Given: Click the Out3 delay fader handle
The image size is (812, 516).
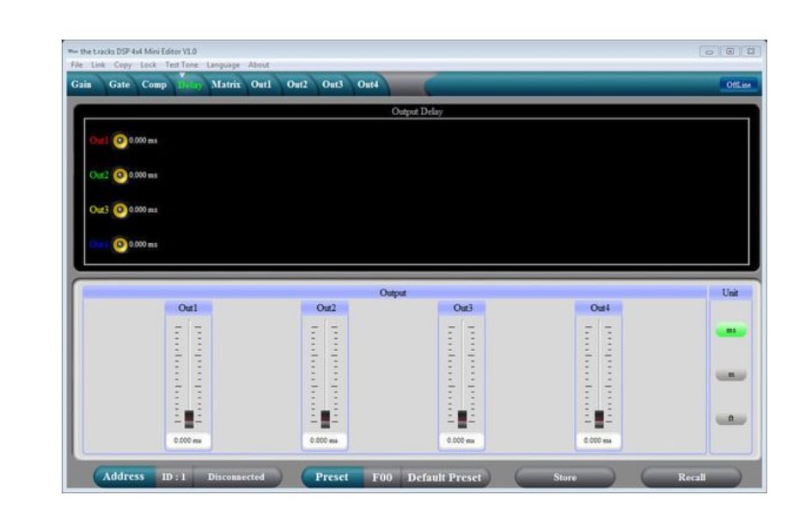Looking at the screenshot, I should click(x=462, y=419).
